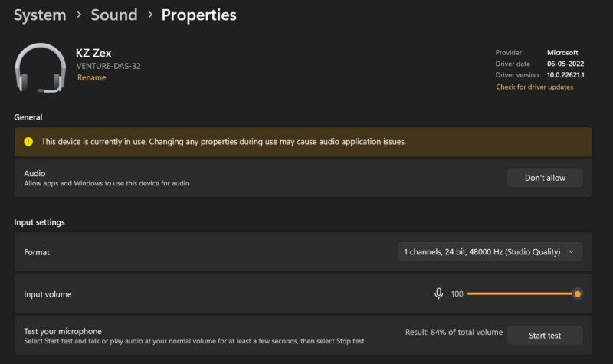
Task: Click the middle of input volume slider track
Action: pos(521,293)
